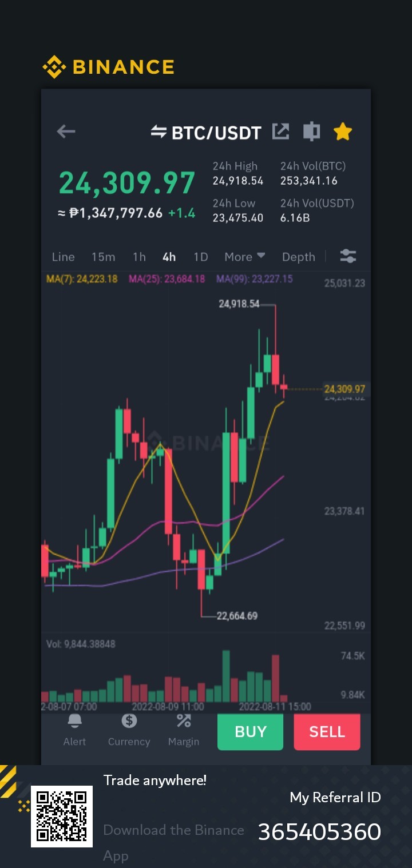Open the Depth chart tab
Viewport: 412px width, 868px height.
[x=298, y=257]
